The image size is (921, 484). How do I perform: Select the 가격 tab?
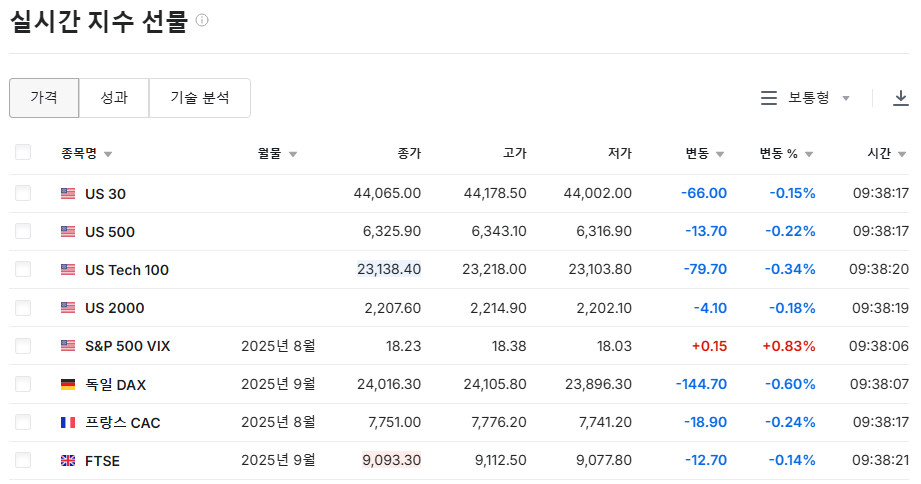[44, 98]
